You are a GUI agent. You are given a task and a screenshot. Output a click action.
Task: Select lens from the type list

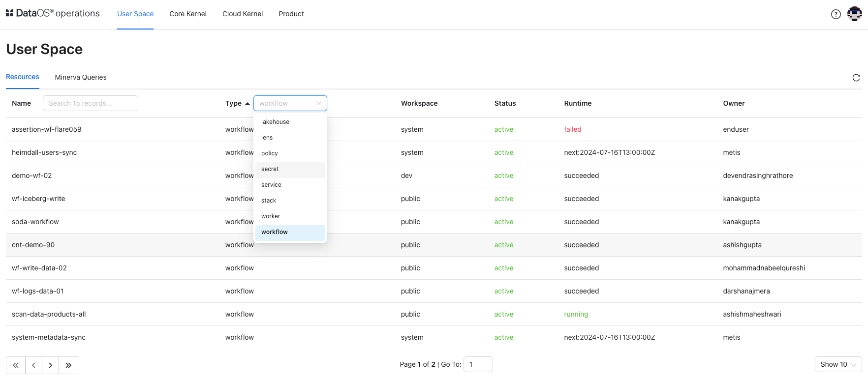290,138
